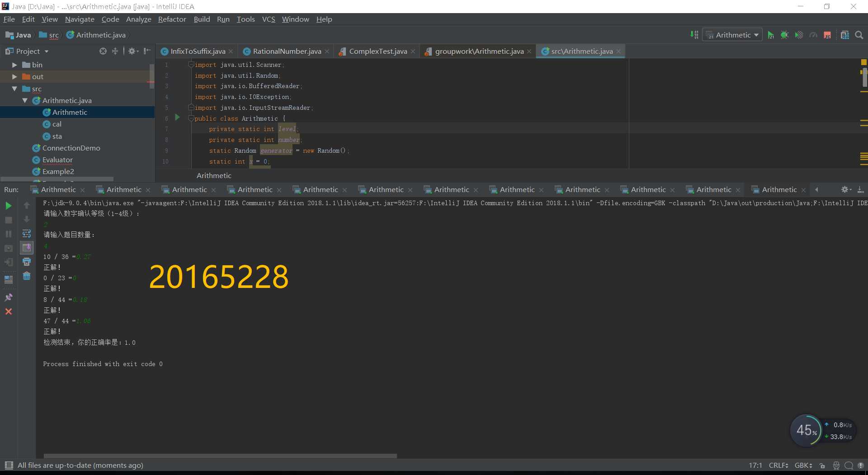Click the src breadcrumb in navigation bar
The width and height of the screenshot is (868, 475).
coord(50,35)
